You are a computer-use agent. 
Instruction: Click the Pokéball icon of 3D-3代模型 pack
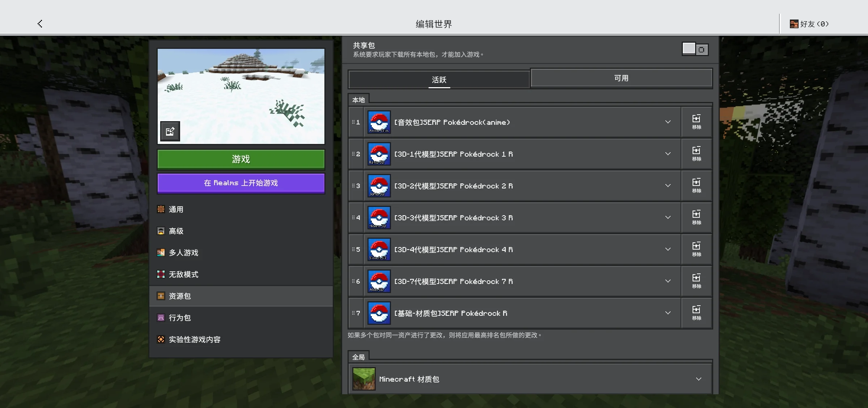tap(379, 218)
